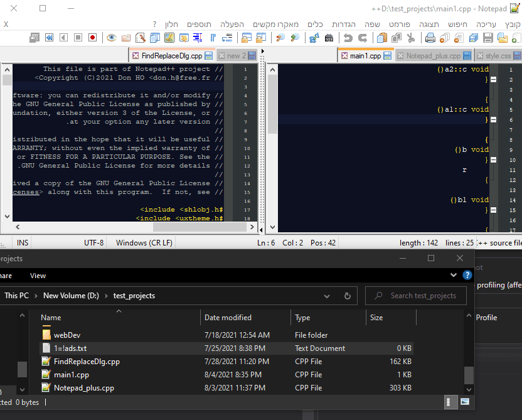Click right editor vertical scrollbar thumb
522x420 pixels.
click(273, 104)
